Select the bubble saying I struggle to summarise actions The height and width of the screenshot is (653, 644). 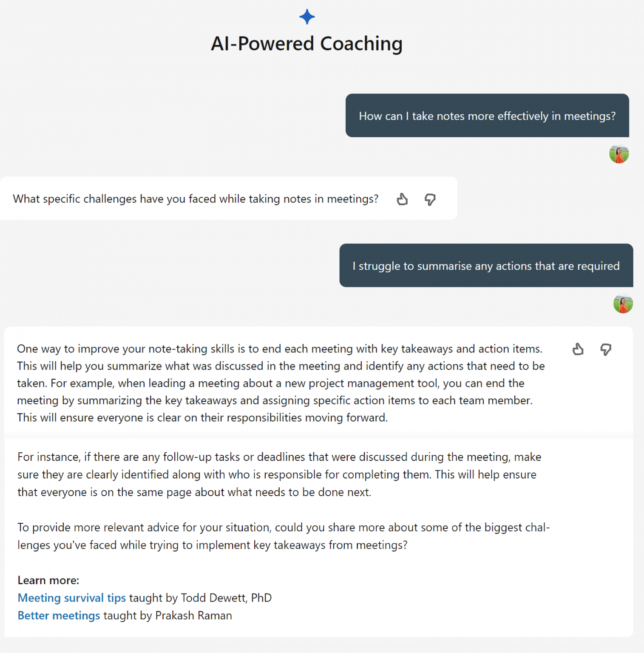pos(486,266)
